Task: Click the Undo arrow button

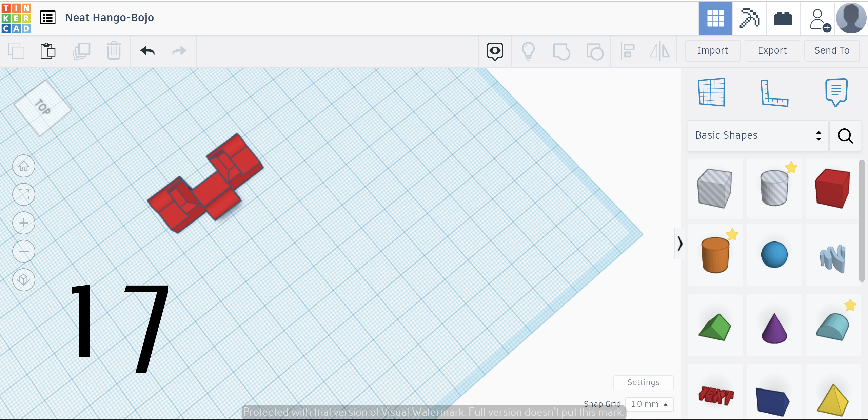Action: tap(147, 50)
